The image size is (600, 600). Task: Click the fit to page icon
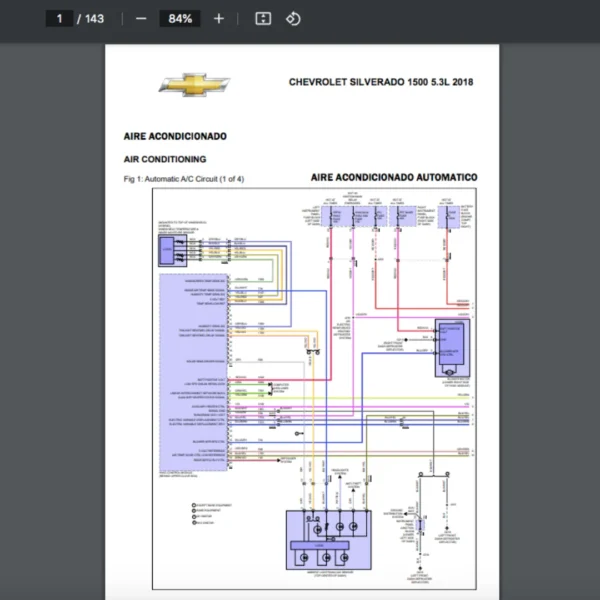pyautogui.click(x=263, y=18)
